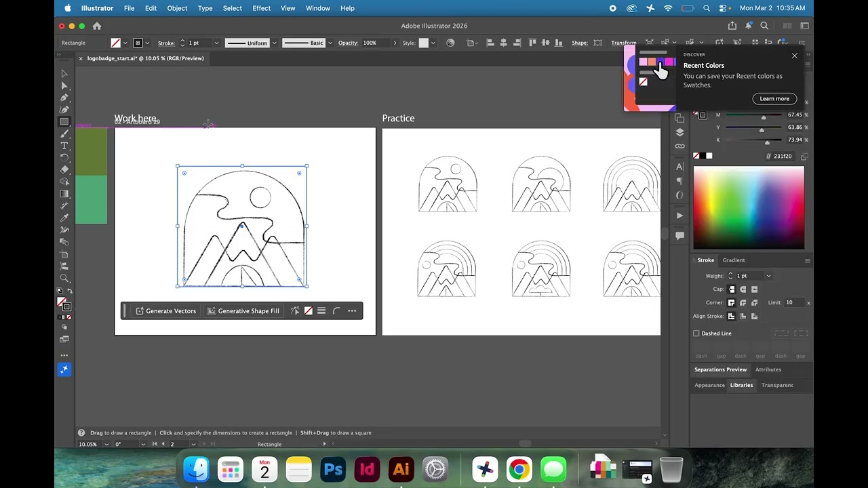Image resolution: width=868 pixels, height=488 pixels.
Task: Select the Zoom tool in the toolbar
Action: [x=64, y=278]
